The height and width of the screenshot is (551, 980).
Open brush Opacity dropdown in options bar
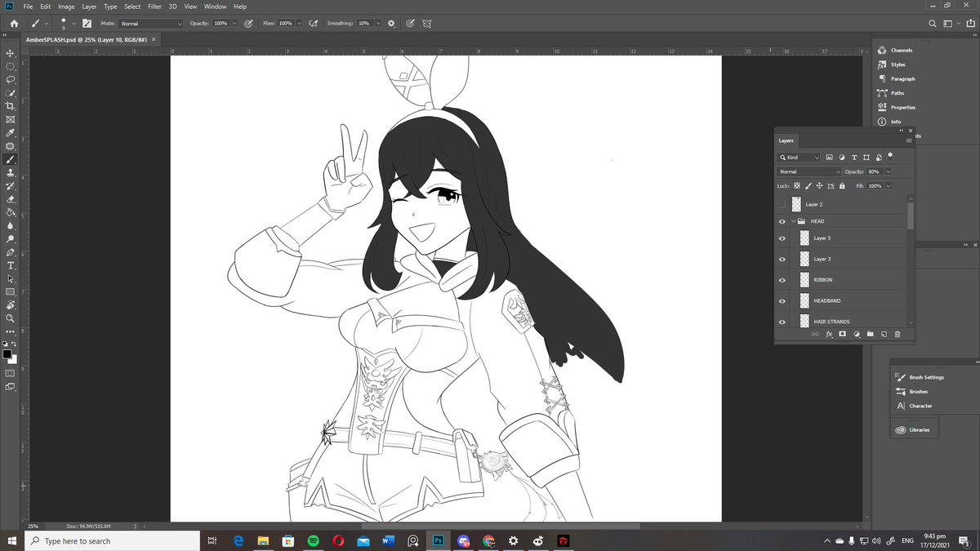pos(235,24)
